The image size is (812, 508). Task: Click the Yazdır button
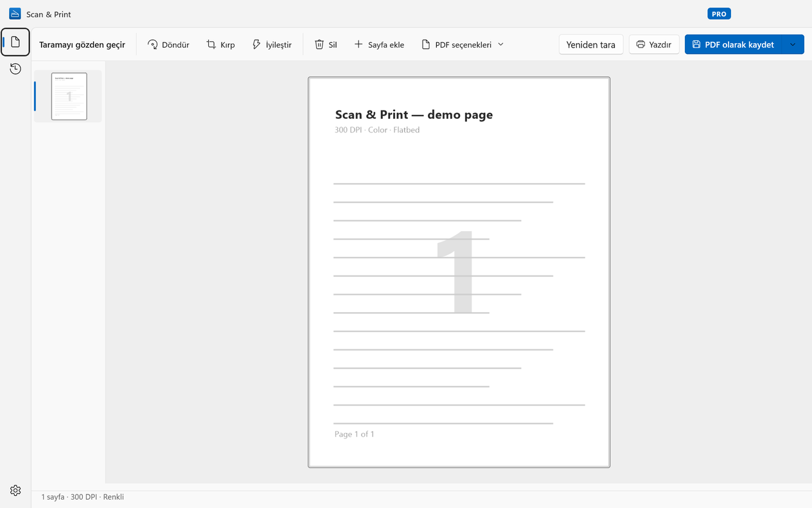(654, 44)
